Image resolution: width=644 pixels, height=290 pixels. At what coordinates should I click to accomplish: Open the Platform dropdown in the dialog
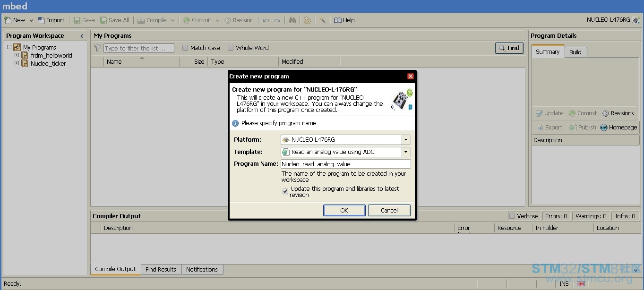[x=406, y=139]
